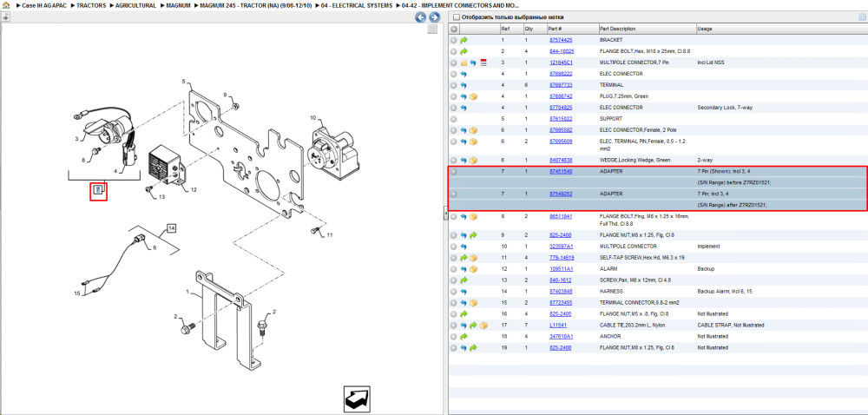The image size is (868, 415).
Task: Open part number link 109511A1
Action: click(561, 269)
